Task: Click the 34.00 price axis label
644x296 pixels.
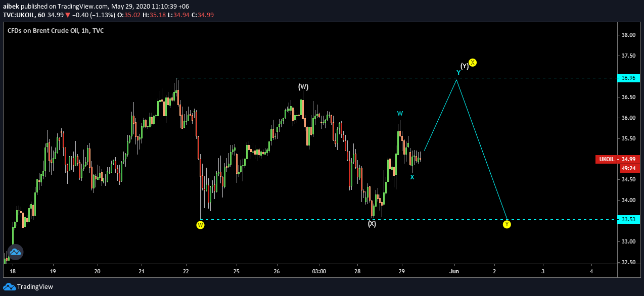Action: (629, 200)
